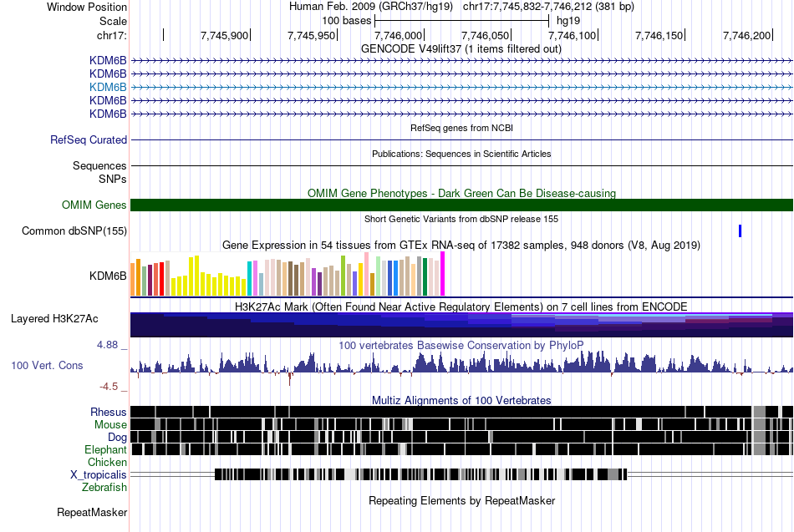The image size is (794, 532).
Task: Open the GTEx Gene Expression track title
Action: point(461,246)
